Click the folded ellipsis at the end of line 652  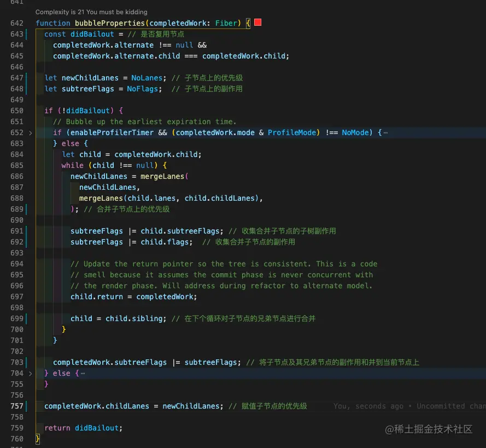click(385, 133)
